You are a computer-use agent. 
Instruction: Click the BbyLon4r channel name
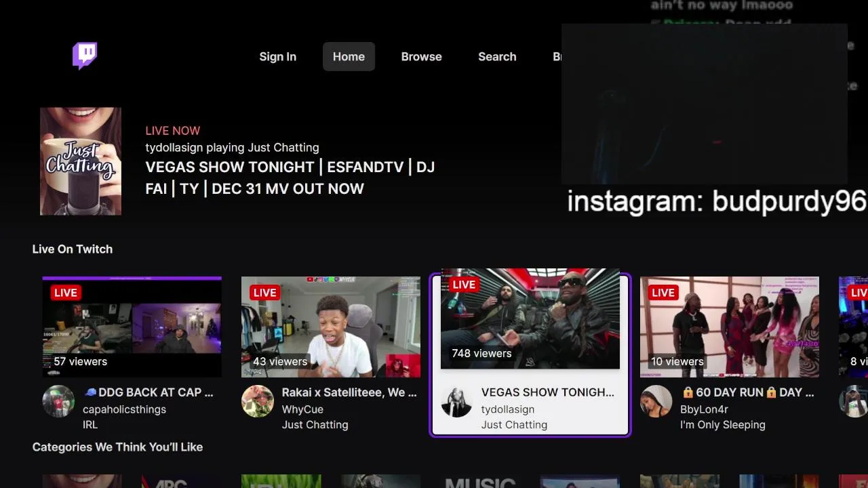pyautogui.click(x=704, y=409)
